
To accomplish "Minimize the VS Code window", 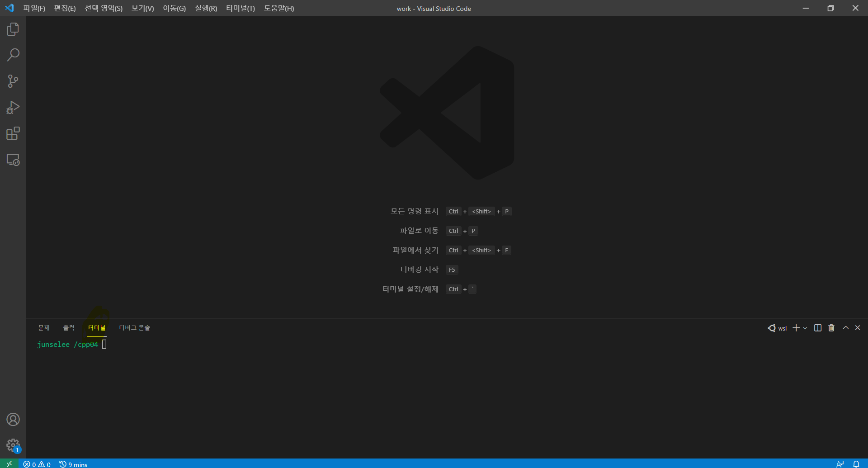I will coord(806,8).
